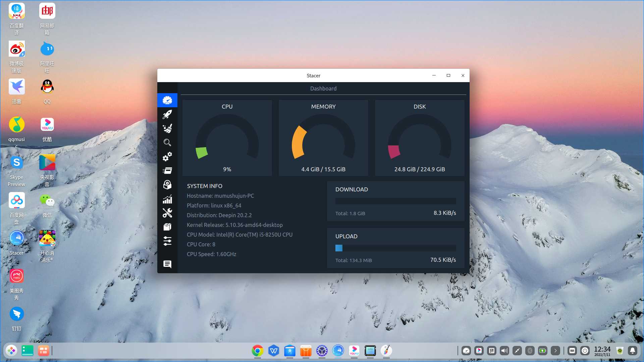This screenshot has height=362, width=644.
Task: Open Processes sidebar icon
Action: pyautogui.click(x=167, y=171)
